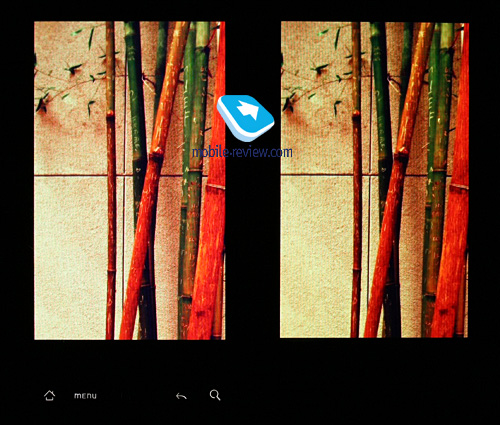
Task: Select the left bamboo photo
Action: [130, 180]
